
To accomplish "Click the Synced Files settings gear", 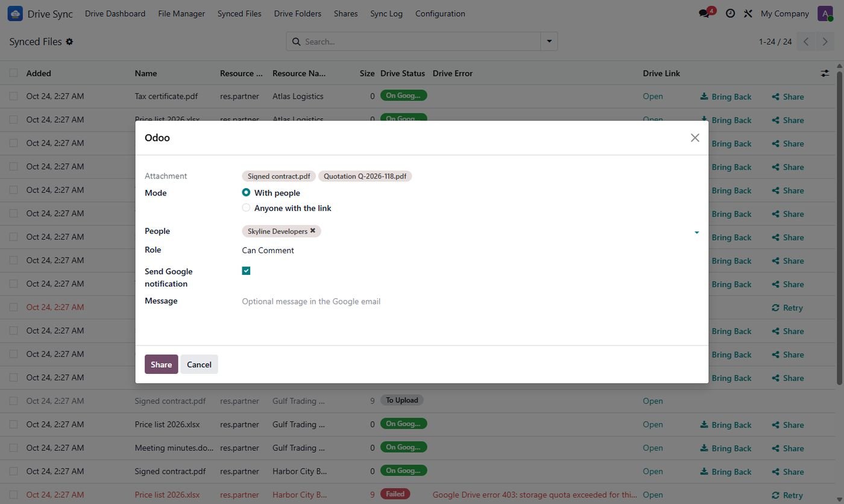I will click(x=69, y=42).
